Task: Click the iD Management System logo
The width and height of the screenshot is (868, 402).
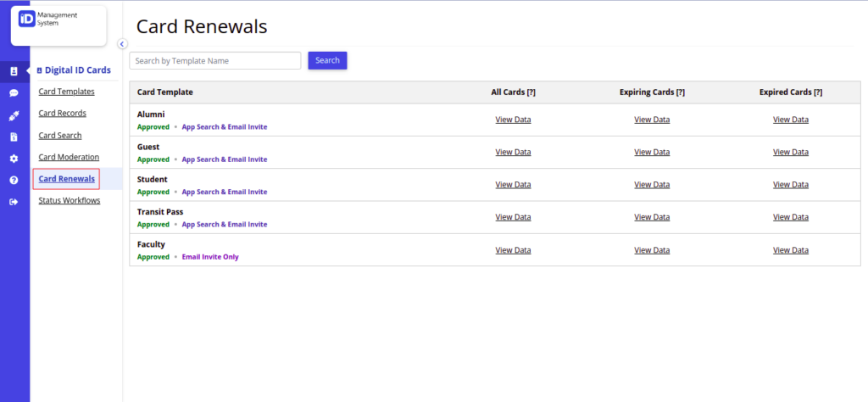Action: (x=58, y=25)
